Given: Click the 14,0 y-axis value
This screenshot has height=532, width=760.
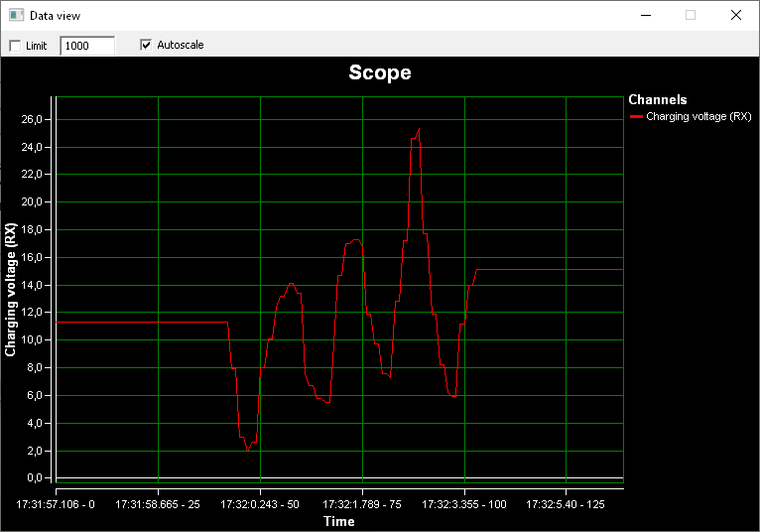Looking at the screenshot, I should (33, 285).
